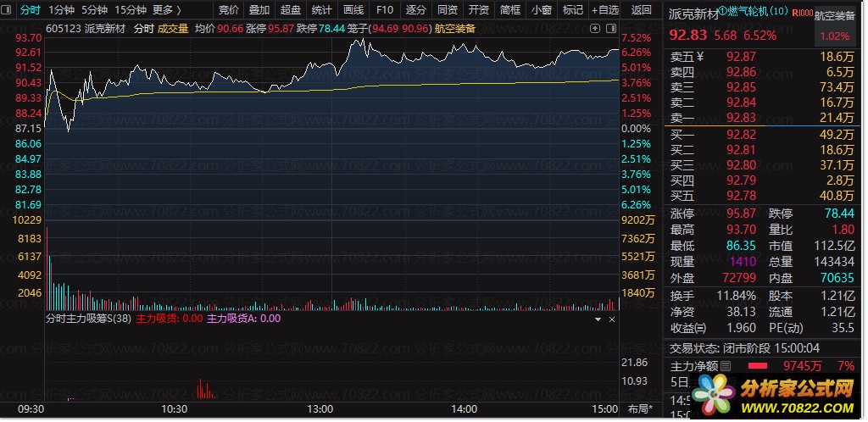Click the 最高 value 93.70

pos(741,230)
